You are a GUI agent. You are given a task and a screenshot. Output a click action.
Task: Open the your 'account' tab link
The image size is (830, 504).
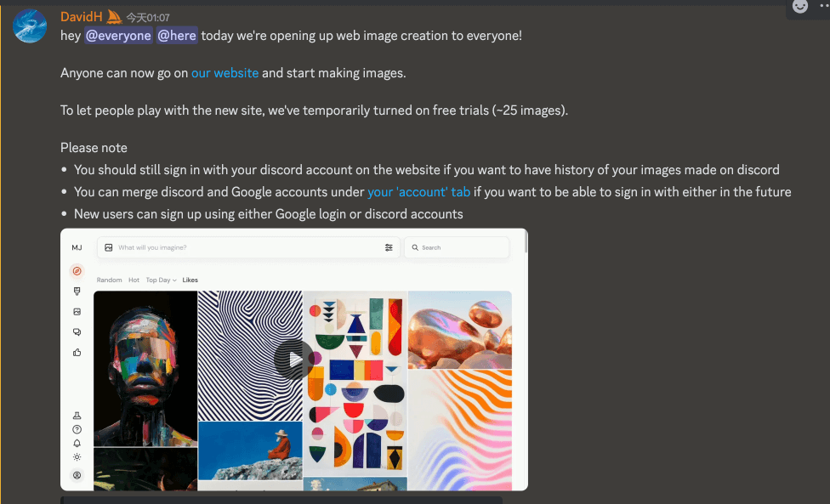click(x=418, y=192)
